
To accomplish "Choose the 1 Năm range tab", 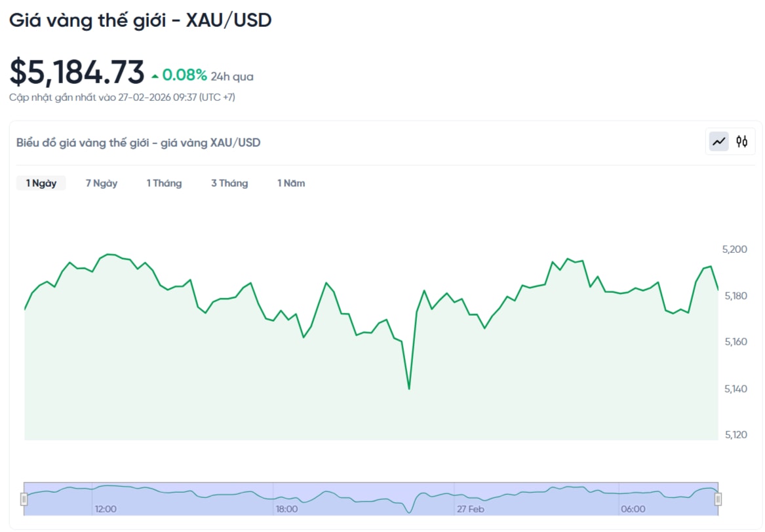I will [x=291, y=183].
